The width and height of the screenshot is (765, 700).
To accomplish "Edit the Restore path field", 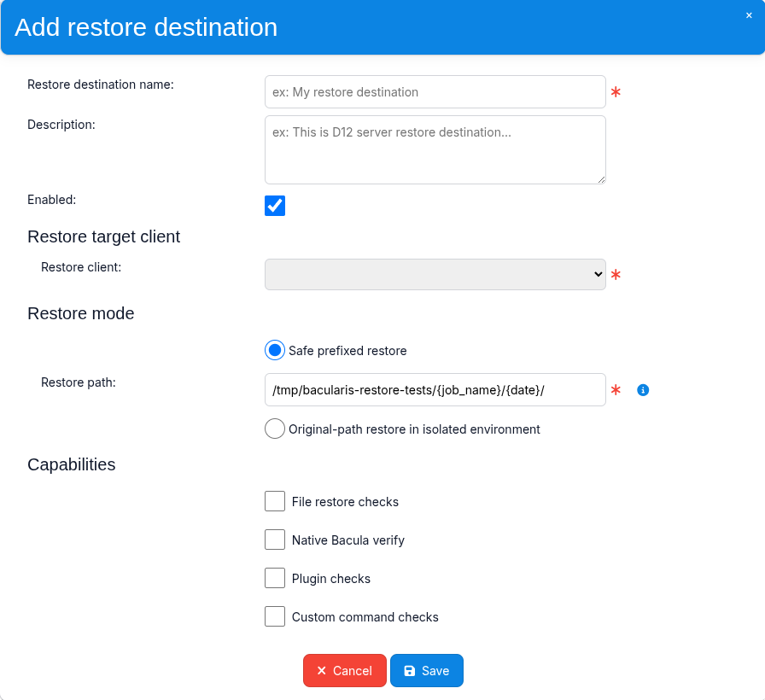I will 435,390.
